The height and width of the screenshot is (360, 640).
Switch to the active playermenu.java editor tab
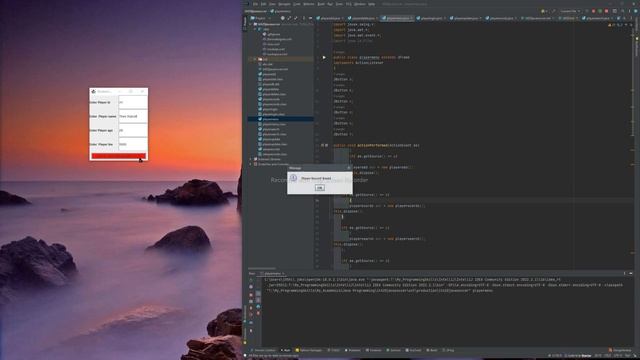coord(398,18)
